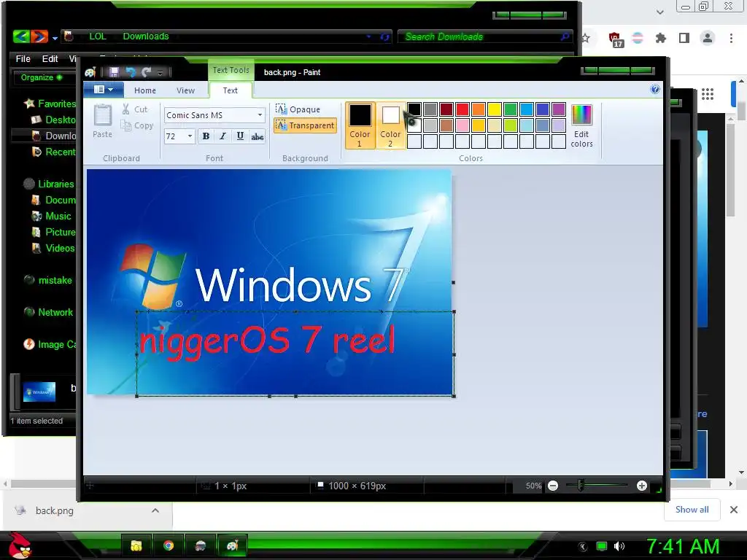
Task: Expand the Explorer address bar history arrow
Action: tap(368, 36)
